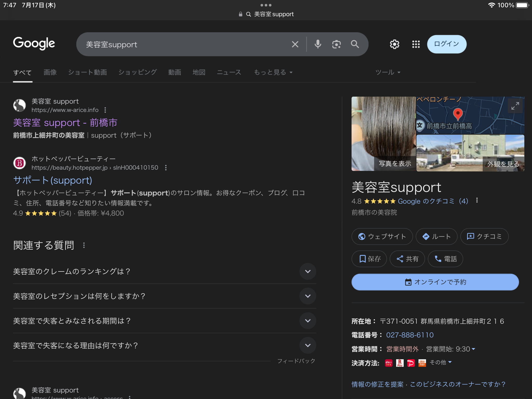532x399 pixels.
Task: Open Google Lens image search icon
Action: pyautogui.click(x=336, y=44)
